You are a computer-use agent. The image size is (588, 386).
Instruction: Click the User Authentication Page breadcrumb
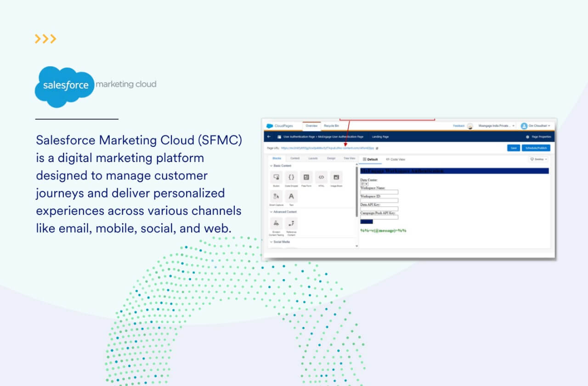(x=299, y=137)
